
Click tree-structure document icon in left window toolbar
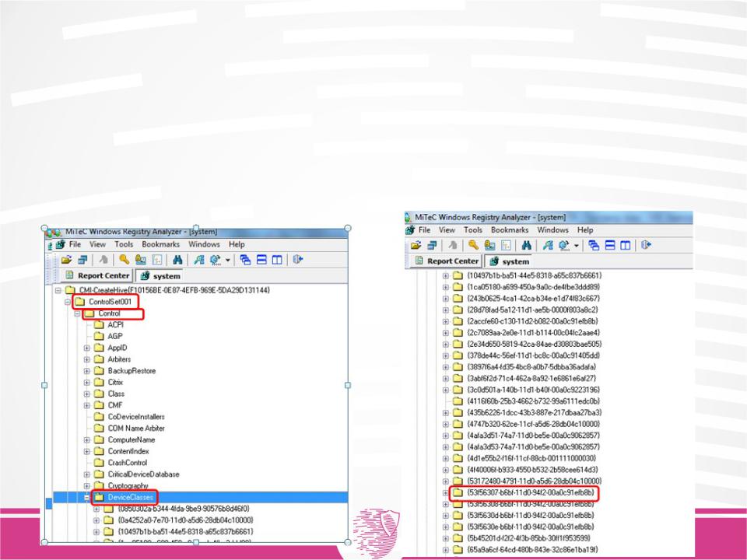click(156, 260)
